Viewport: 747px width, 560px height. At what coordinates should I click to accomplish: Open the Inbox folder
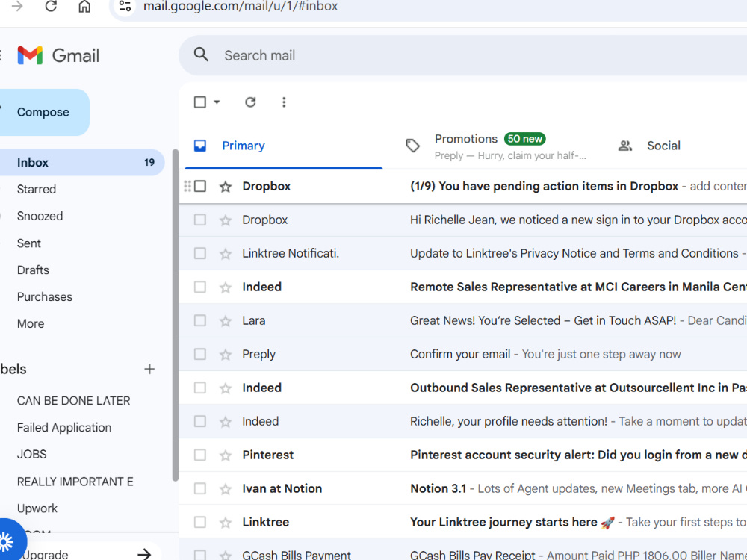point(81,162)
